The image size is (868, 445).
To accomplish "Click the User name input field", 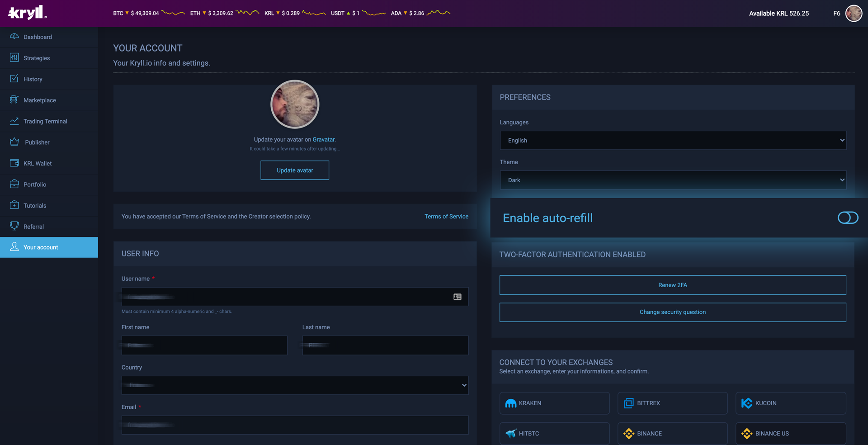I will coord(295,297).
